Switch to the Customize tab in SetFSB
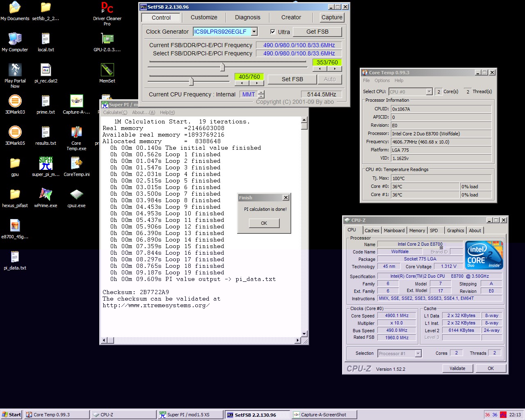The height and width of the screenshot is (420, 525). (x=204, y=17)
